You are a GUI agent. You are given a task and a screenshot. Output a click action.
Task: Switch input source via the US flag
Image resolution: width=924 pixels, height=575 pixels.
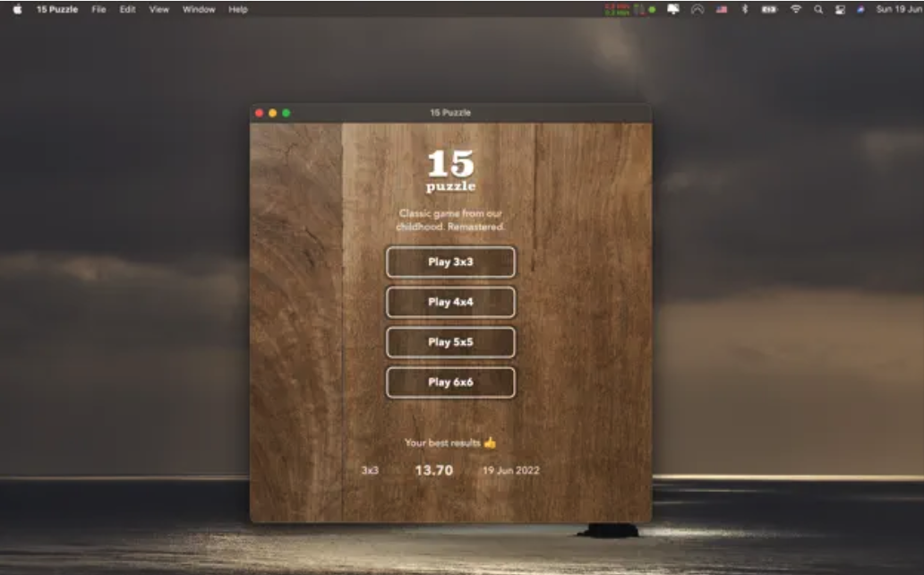click(x=721, y=10)
